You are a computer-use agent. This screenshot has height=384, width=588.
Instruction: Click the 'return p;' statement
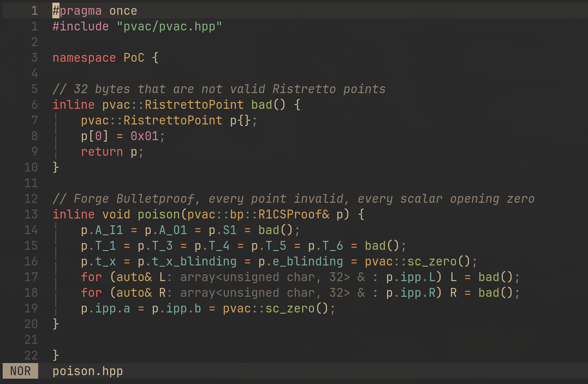(112, 152)
